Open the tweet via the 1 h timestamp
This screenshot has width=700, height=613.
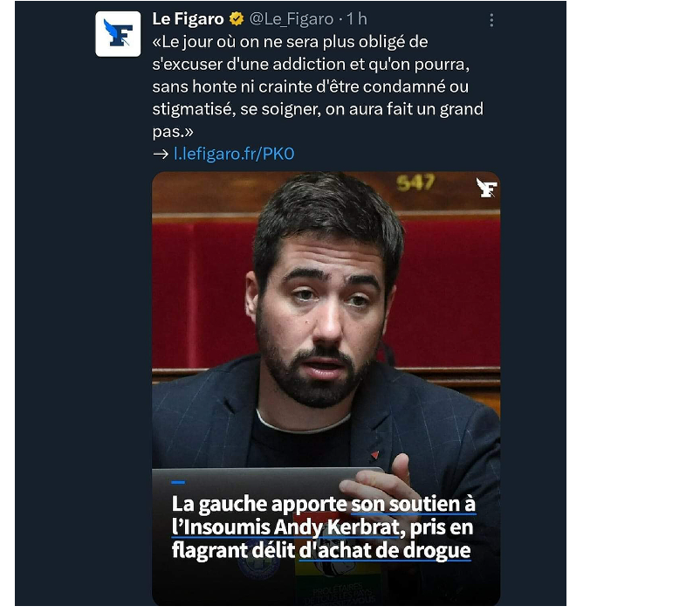coord(357,18)
